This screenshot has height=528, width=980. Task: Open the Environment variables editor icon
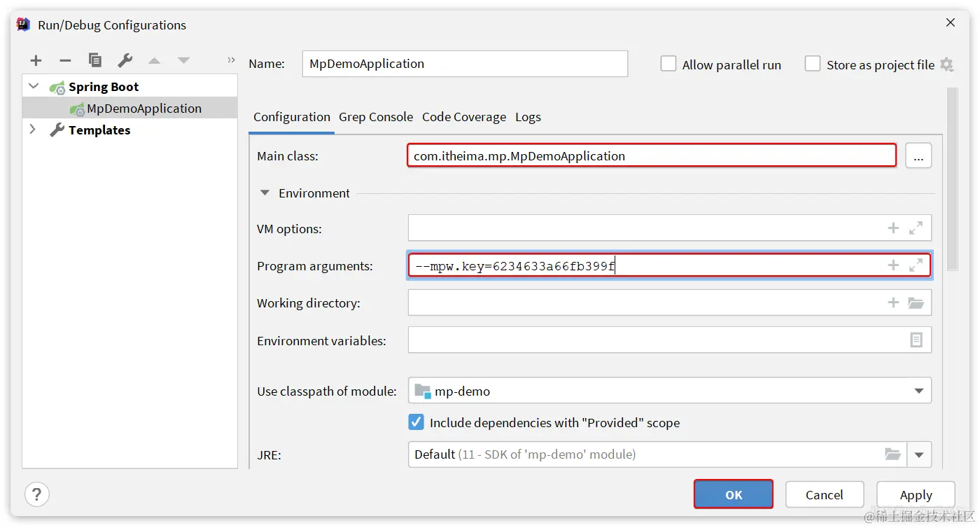pyautogui.click(x=916, y=340)
